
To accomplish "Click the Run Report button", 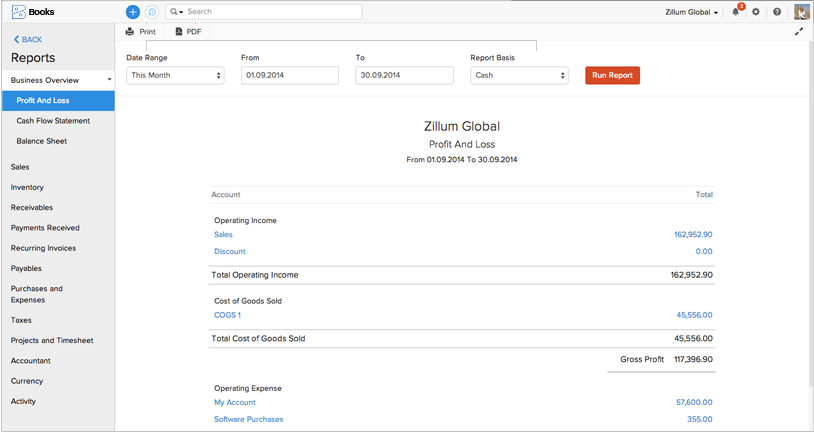I will point(612,75).
